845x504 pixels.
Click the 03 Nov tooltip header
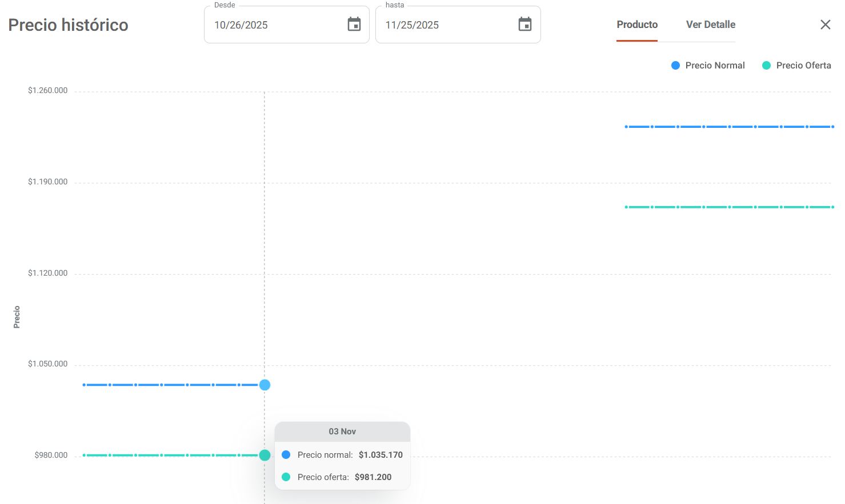click(342, 432)
